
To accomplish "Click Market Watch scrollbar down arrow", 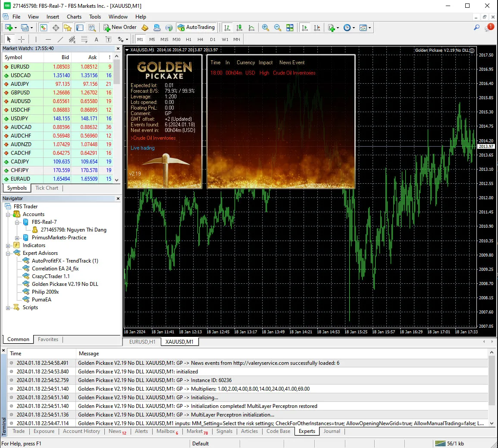I will pos(116,180).
